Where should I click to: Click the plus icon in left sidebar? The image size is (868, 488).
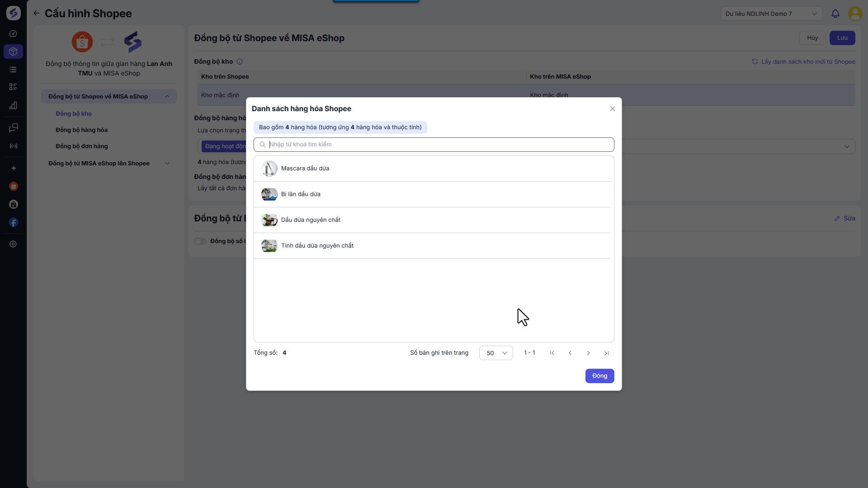pos(14,168)
